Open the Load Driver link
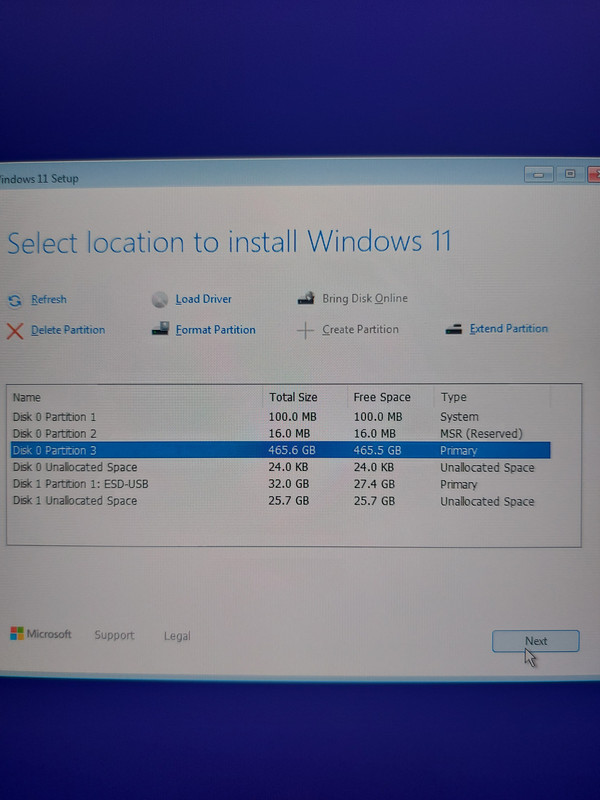 point(204,299)
